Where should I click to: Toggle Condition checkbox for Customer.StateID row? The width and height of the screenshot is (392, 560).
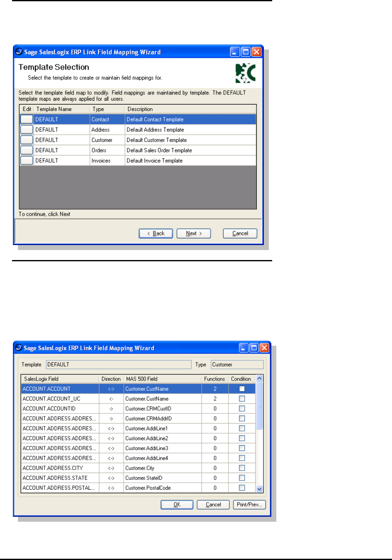pyautogui.click(x=242, y=478)
